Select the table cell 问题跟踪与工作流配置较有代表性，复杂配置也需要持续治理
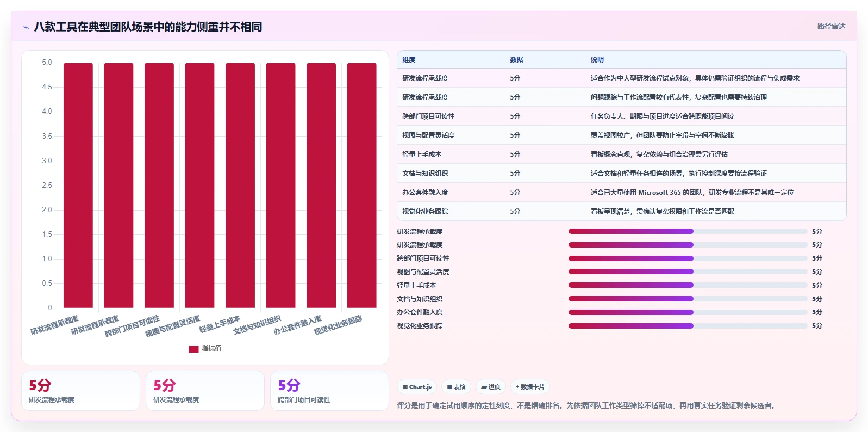 click(x=679, y=97)
